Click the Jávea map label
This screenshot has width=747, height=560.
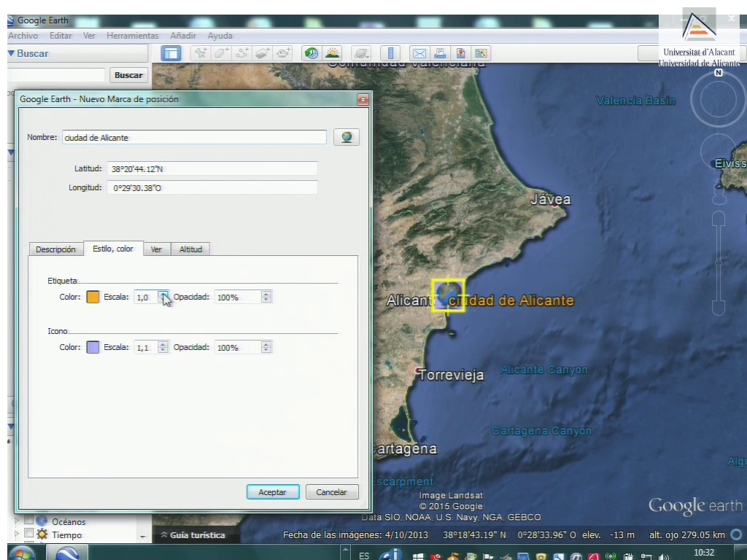551,200
